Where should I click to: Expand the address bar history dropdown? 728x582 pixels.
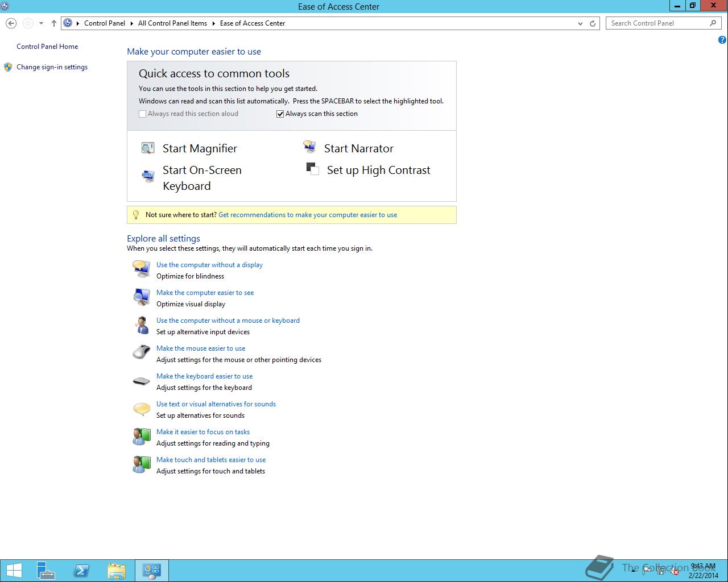pos(580,23)
